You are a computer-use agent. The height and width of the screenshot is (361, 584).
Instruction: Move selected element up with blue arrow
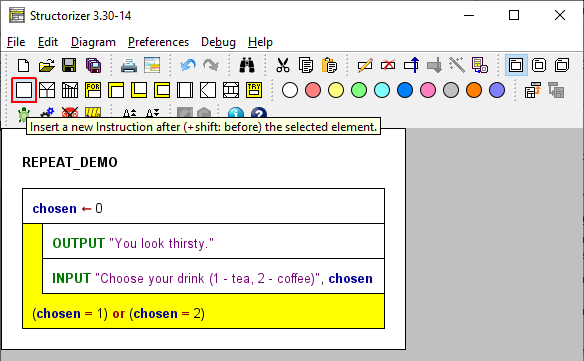(x=411, y=65)
